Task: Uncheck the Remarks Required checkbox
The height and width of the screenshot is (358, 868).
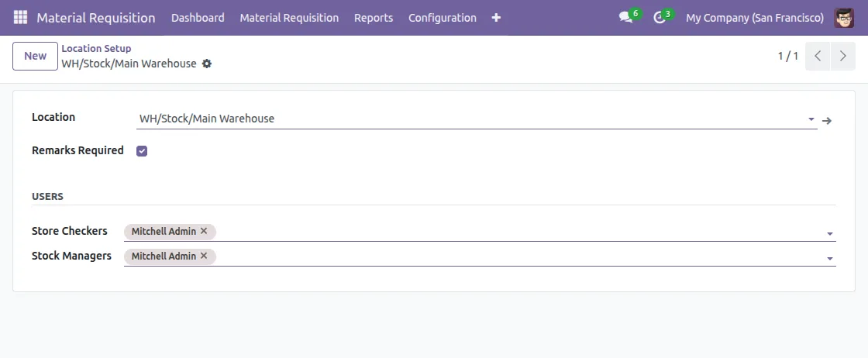Action: pos(142,151)
